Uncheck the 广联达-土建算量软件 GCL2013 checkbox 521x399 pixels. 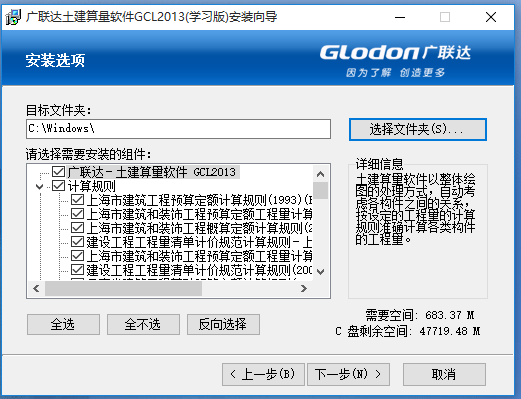58,172
